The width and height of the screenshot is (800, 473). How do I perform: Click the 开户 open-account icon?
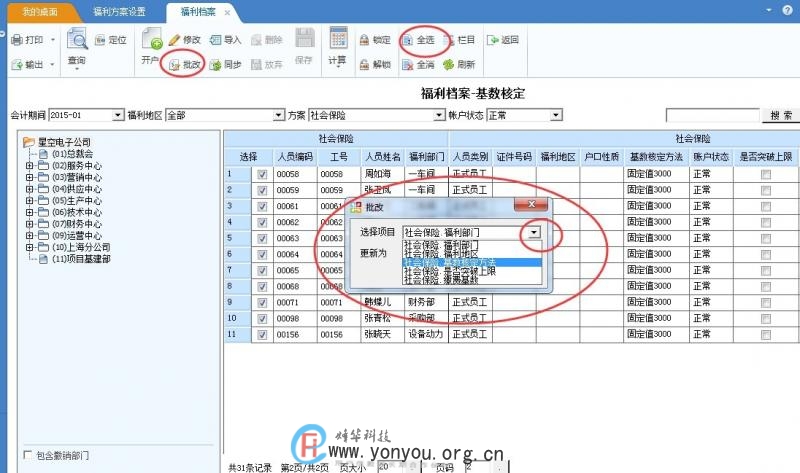(x=152, y=39)
